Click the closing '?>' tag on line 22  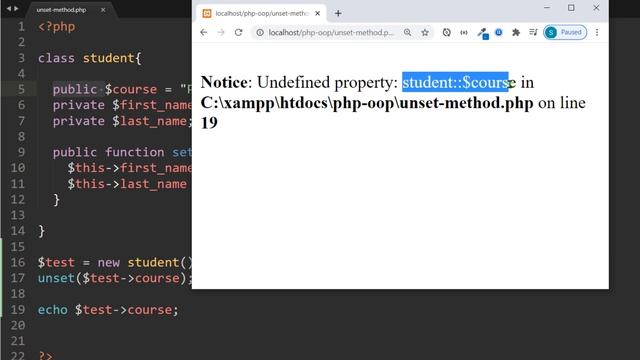coord(45,356)
